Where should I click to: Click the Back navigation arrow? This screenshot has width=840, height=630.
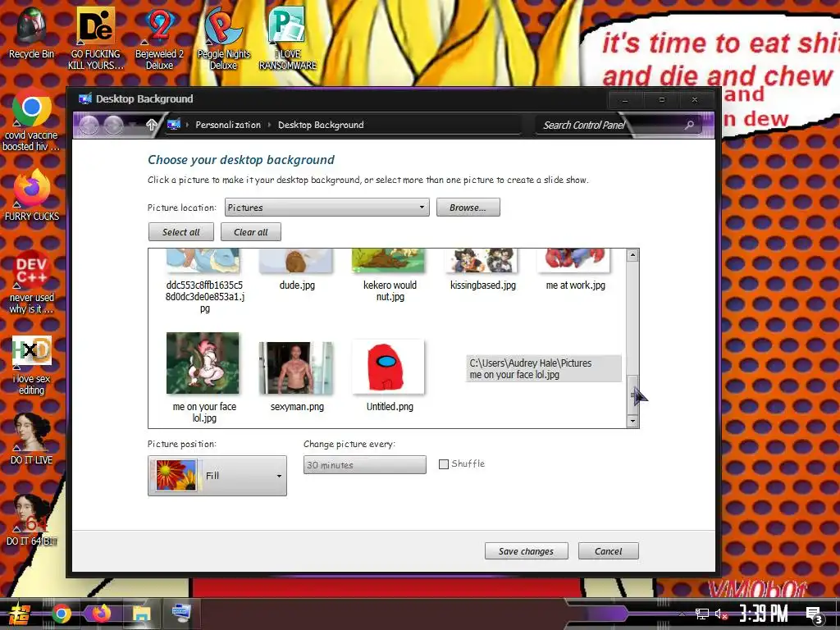tap(89, 126)
